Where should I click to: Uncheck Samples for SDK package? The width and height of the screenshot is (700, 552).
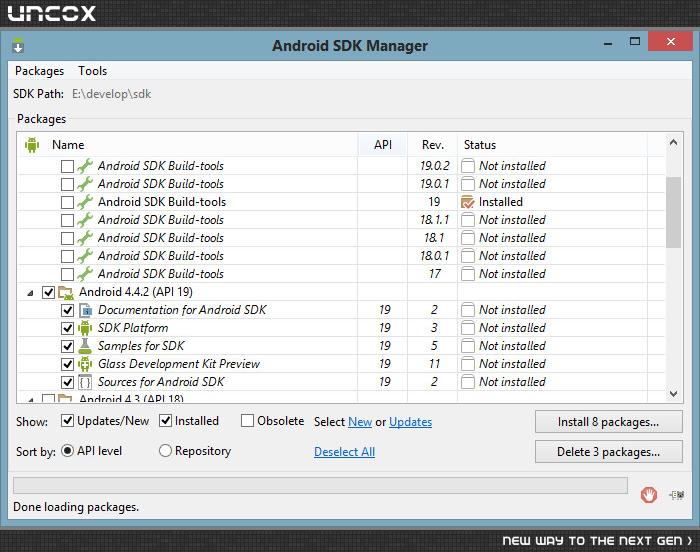pos(67,346)
